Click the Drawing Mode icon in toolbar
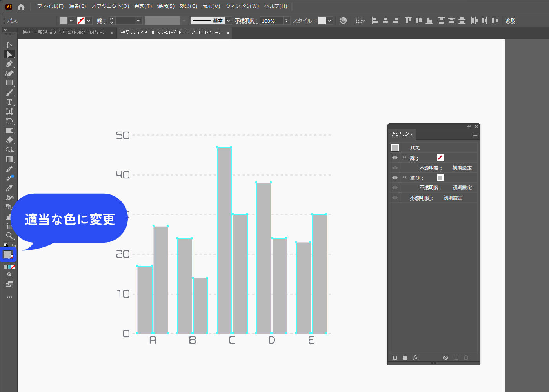 coord(9,275)
